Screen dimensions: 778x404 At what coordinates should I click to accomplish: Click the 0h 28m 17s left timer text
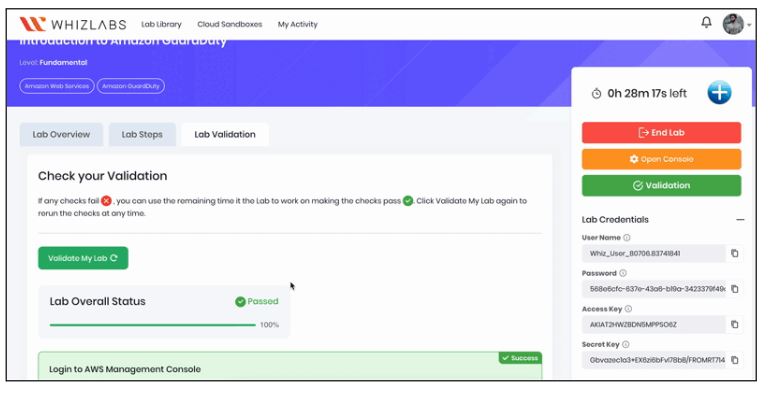point(647,93)
